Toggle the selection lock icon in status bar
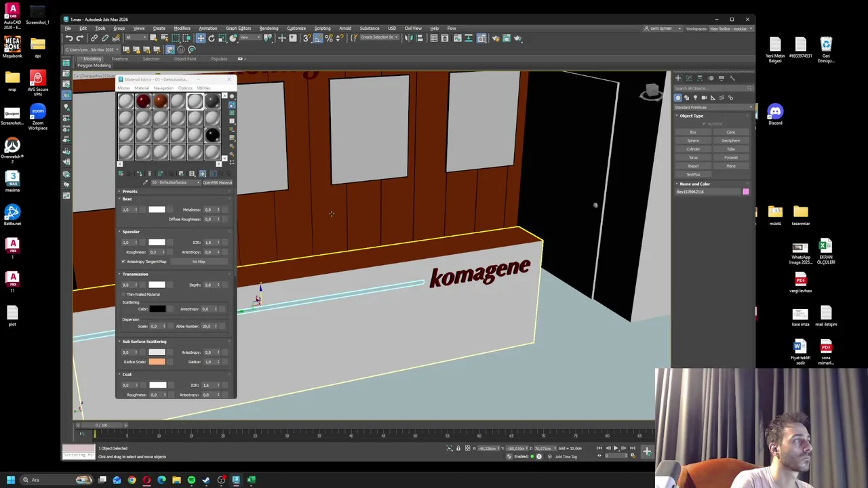This screenshot has width=868, height=488. pos(458,448)
